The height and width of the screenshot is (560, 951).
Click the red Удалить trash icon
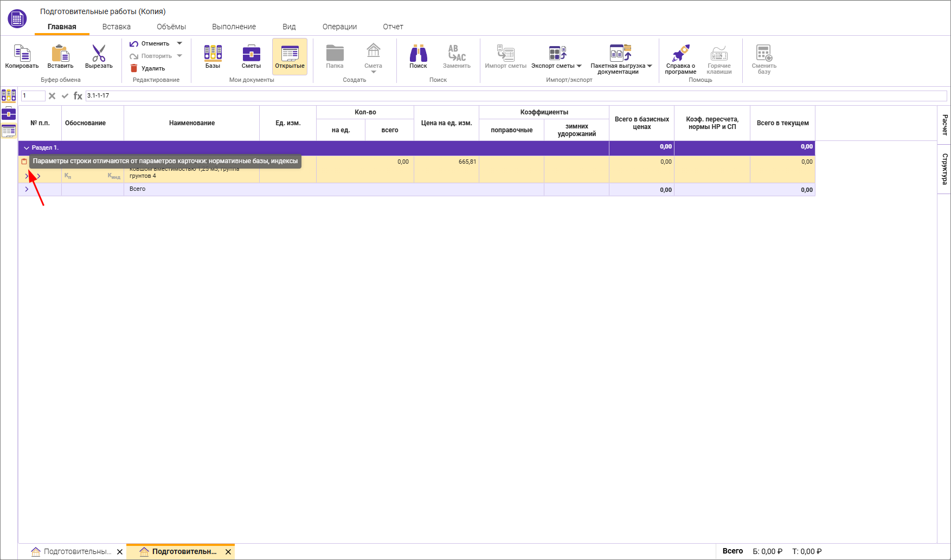click(134, 68)
